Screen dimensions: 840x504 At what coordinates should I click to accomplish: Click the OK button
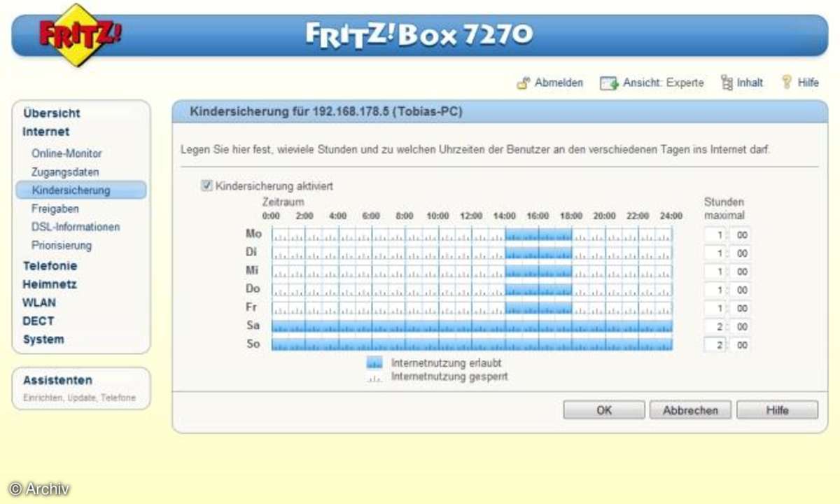point(604,410)
